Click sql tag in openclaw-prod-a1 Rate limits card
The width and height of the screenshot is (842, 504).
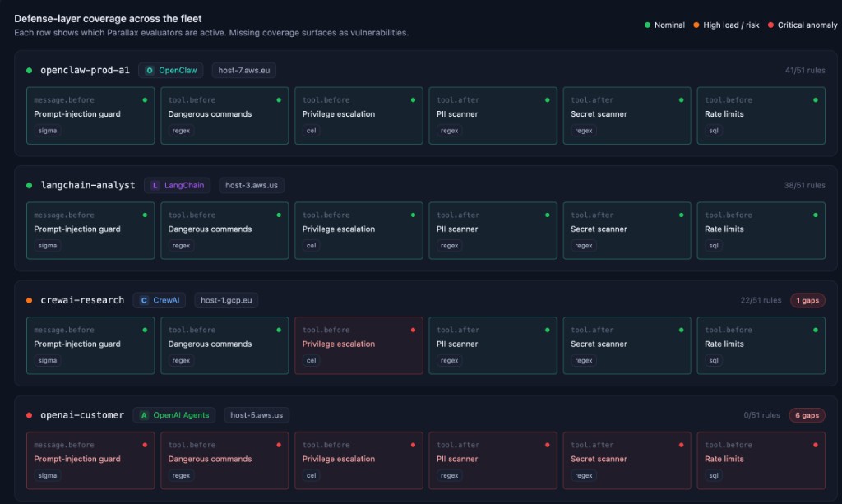coord(713,131)
